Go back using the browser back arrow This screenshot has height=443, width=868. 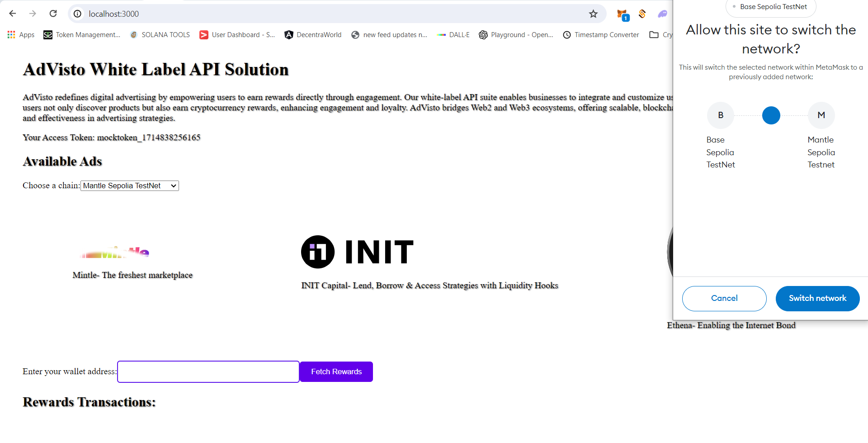tap(13, 14)
